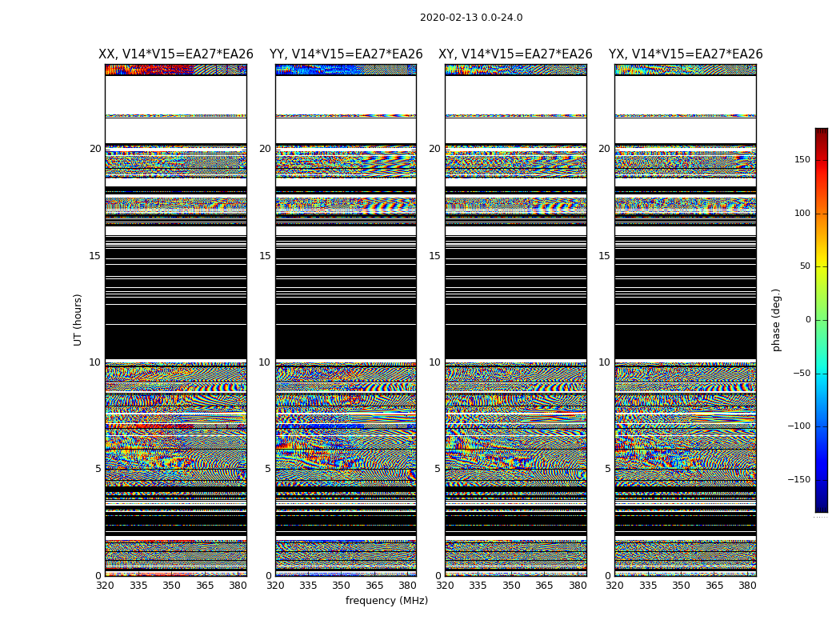Click the −150 tick label on colorbar
This screenshot has width=840, height=640.
[798, 480]
